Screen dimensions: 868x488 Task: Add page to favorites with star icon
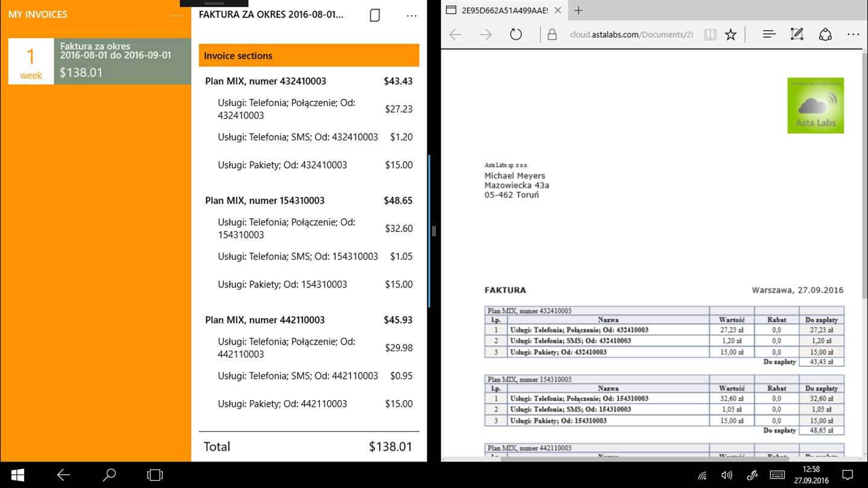pos(731,34)
